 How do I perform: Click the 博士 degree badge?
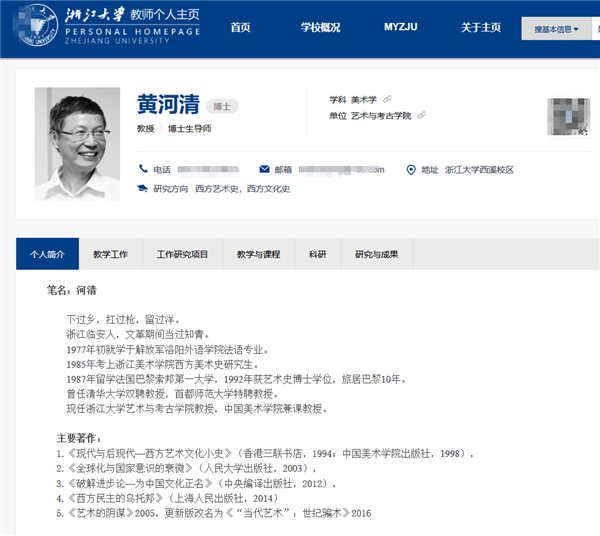(x=222, y=106)
